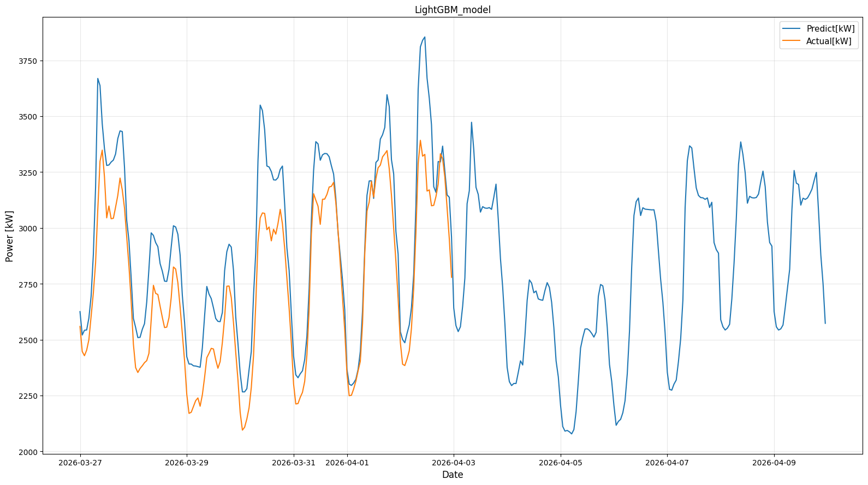868x485 pixels.
Task: Select the 2026-04-01 date tick label
Action: click(x=347, y=462)
